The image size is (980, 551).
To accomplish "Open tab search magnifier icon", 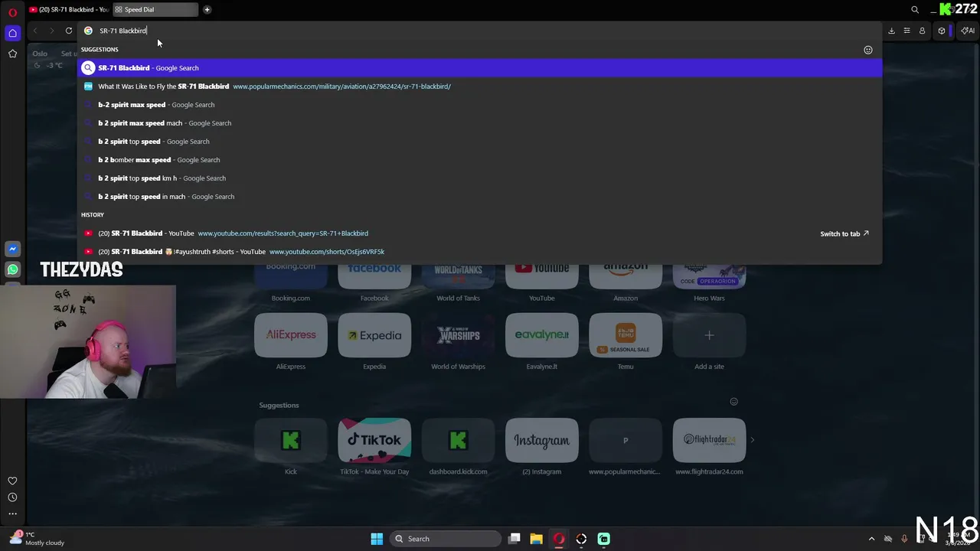I will [x=915, y=10].
